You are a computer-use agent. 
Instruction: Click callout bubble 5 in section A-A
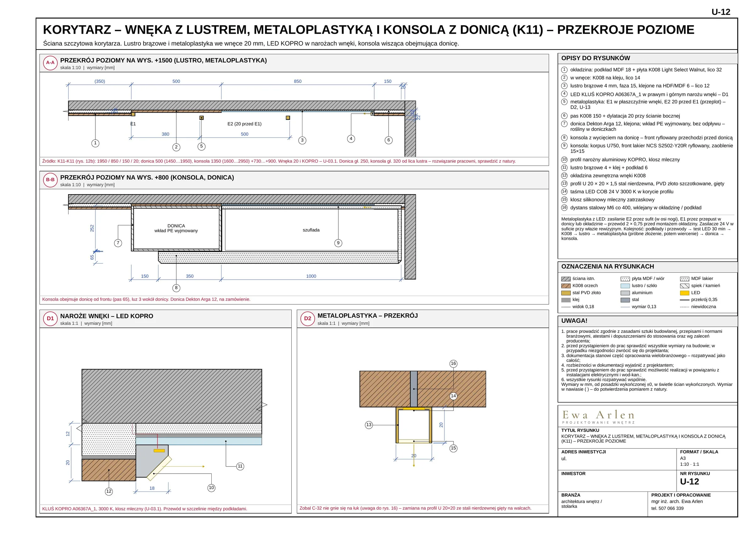click(202, 146)
